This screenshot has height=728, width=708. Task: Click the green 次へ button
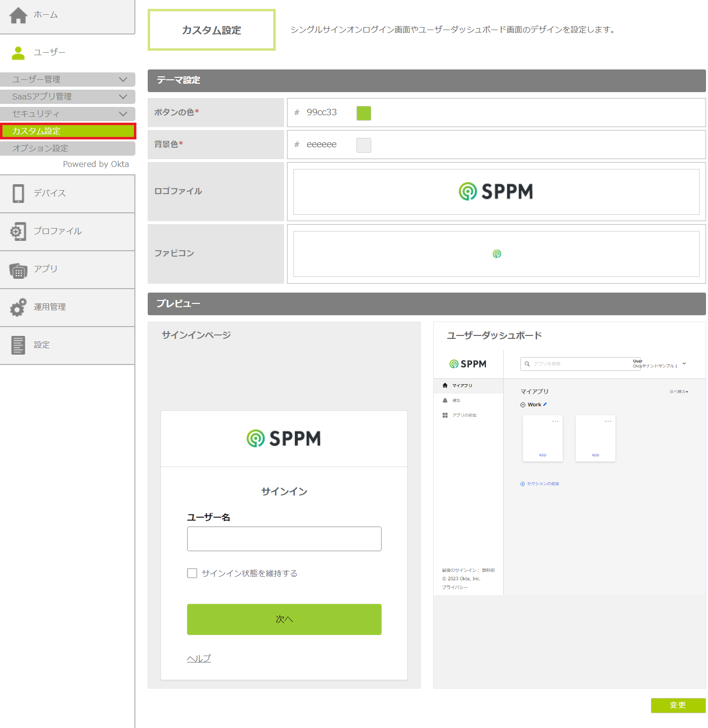pyautogui.click(x=284, y=619)
